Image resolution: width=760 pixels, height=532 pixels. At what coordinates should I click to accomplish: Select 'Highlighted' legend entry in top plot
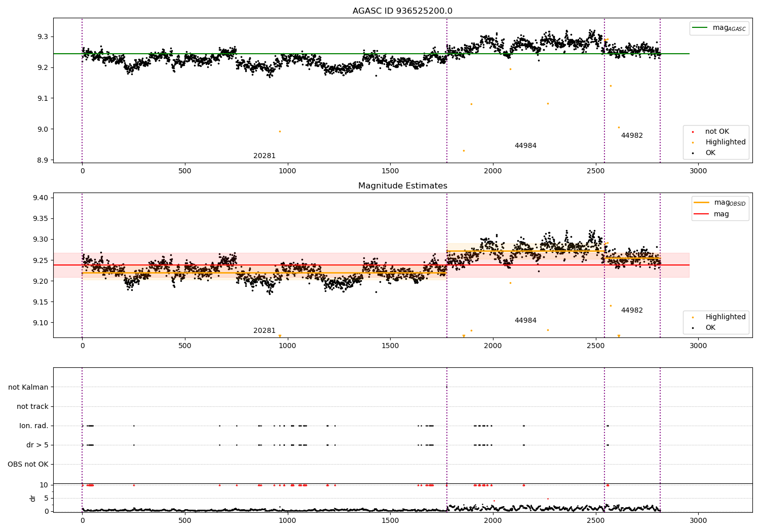725,142
